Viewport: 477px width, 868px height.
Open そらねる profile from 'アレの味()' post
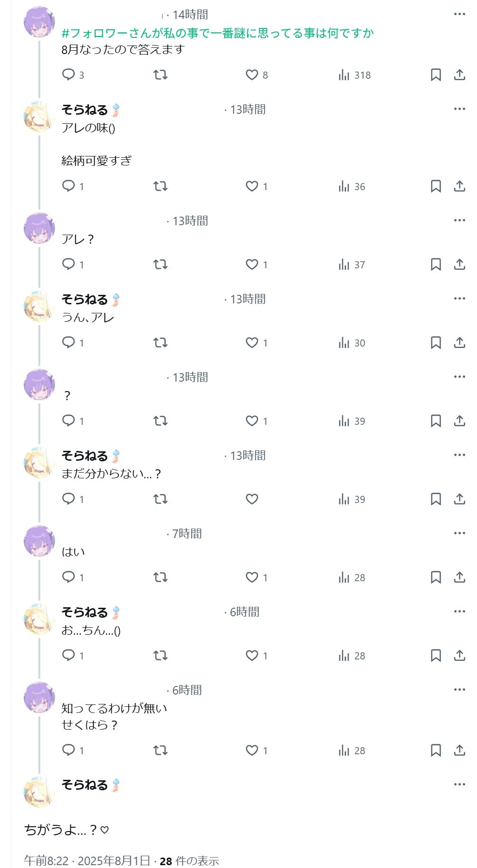[85, 110]
